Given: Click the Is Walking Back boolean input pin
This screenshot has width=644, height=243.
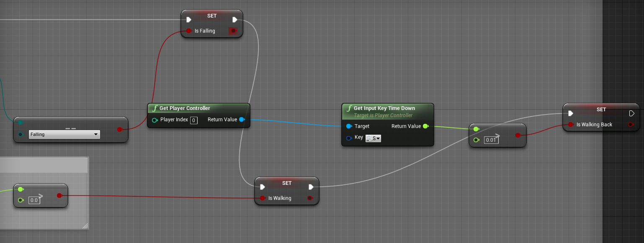Looking at the screenshot, I should tap(570, 125).
